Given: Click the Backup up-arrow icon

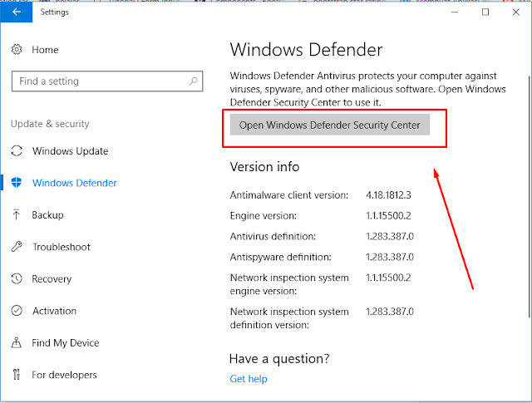Looking at the screenshot, I should (x=17, y=214).
